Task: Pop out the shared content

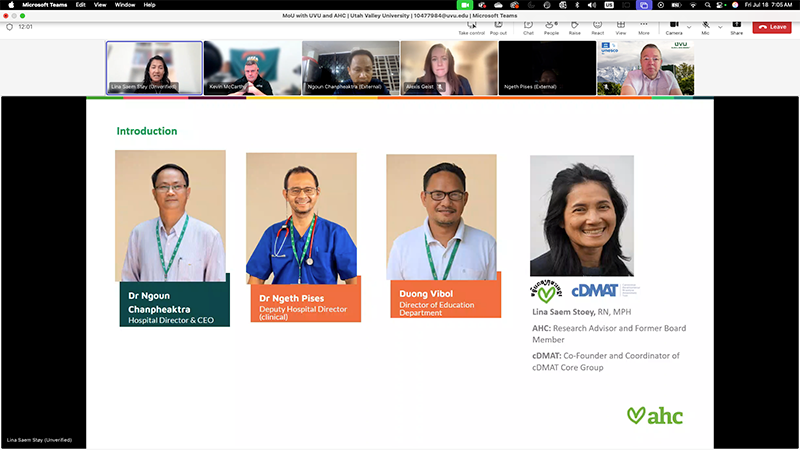Action: (496, 25)
